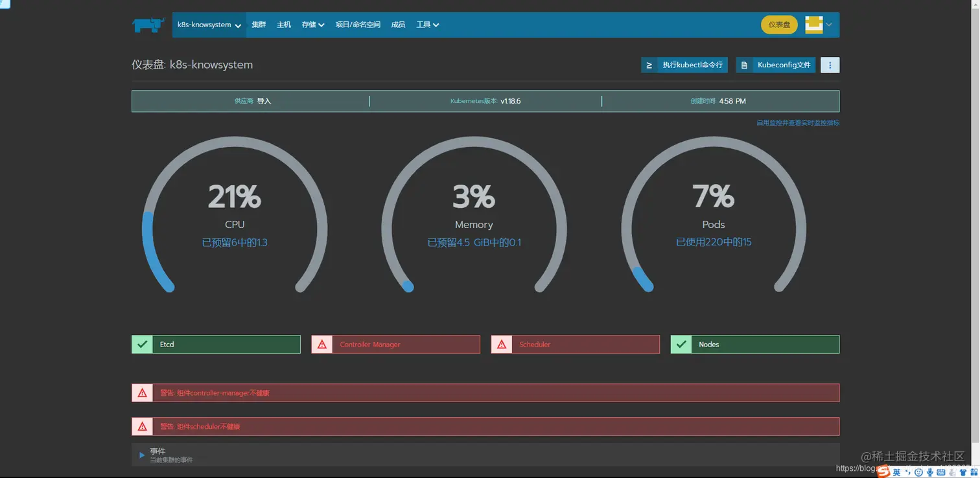Open the IME skin shirt icon
Image resolution: width=980 pixels, height=478 pixels.
click(x=963, y=472)
